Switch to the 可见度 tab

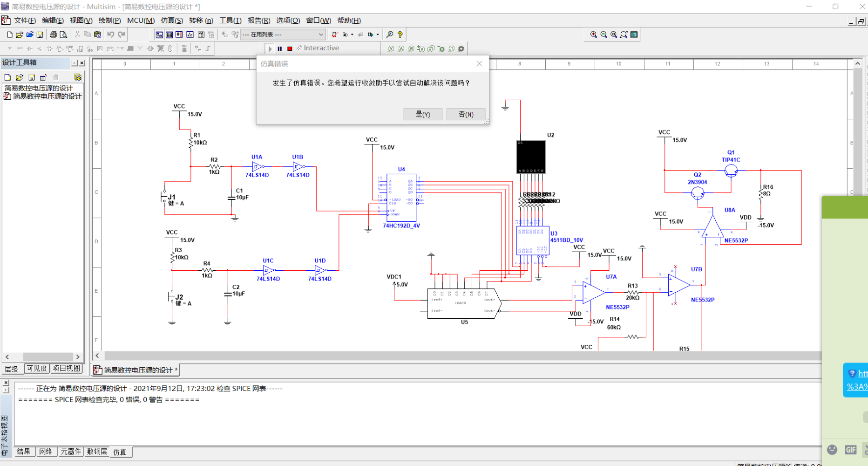(37, 368)
